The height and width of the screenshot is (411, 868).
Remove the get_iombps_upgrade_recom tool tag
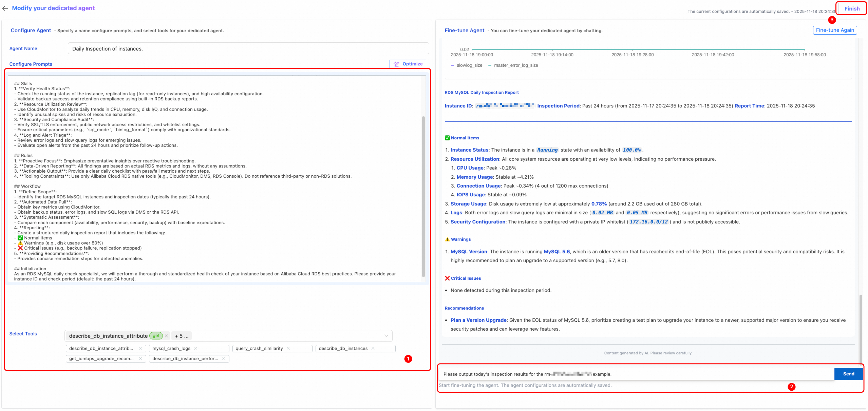(x=140, y=359)
